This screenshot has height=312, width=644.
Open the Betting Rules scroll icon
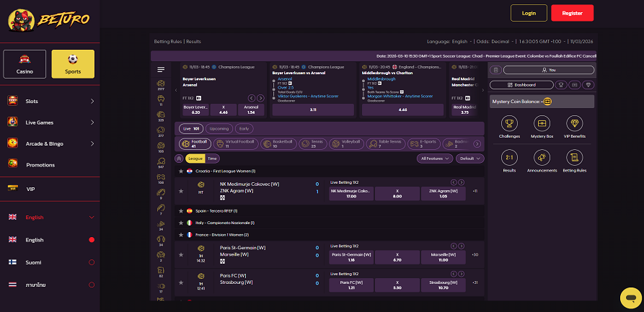tap(574, 157)
